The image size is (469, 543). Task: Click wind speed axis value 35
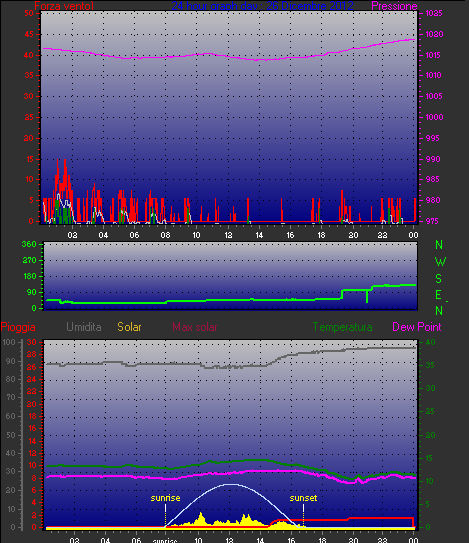pos(29,75)
